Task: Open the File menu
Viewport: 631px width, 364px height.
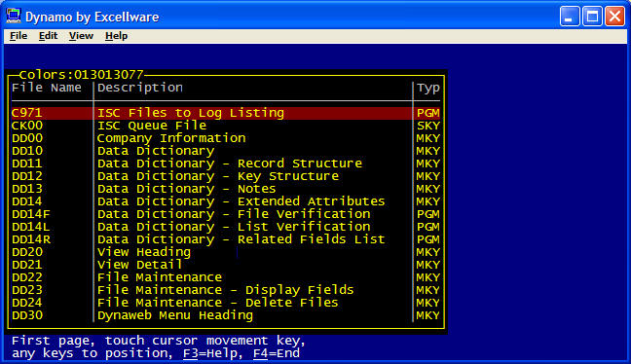Action: tap(19, 36)
